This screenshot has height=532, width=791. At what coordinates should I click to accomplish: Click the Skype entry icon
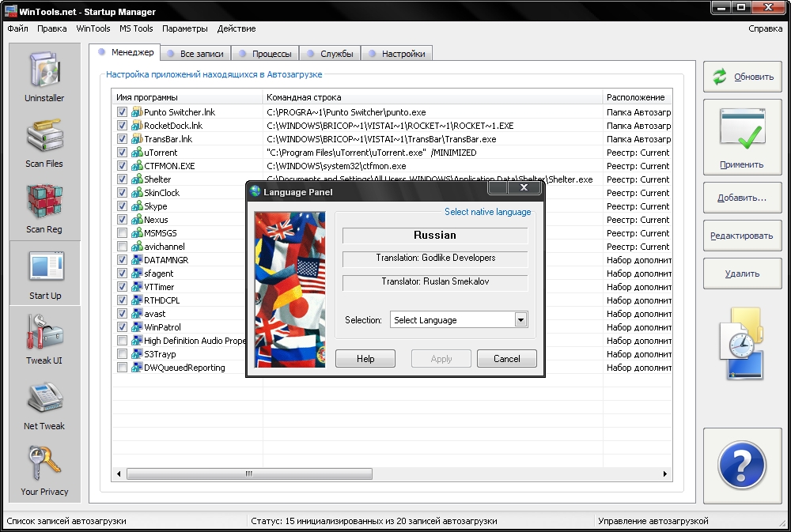pyautogui.click(x=137, y=206)
